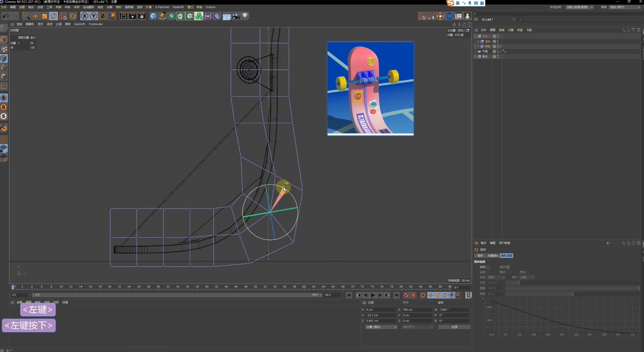Add a cube primitive object
Image resolution: width=644 pixels, height=352 pixels.
pyautogui.click(x=153, y=16)
